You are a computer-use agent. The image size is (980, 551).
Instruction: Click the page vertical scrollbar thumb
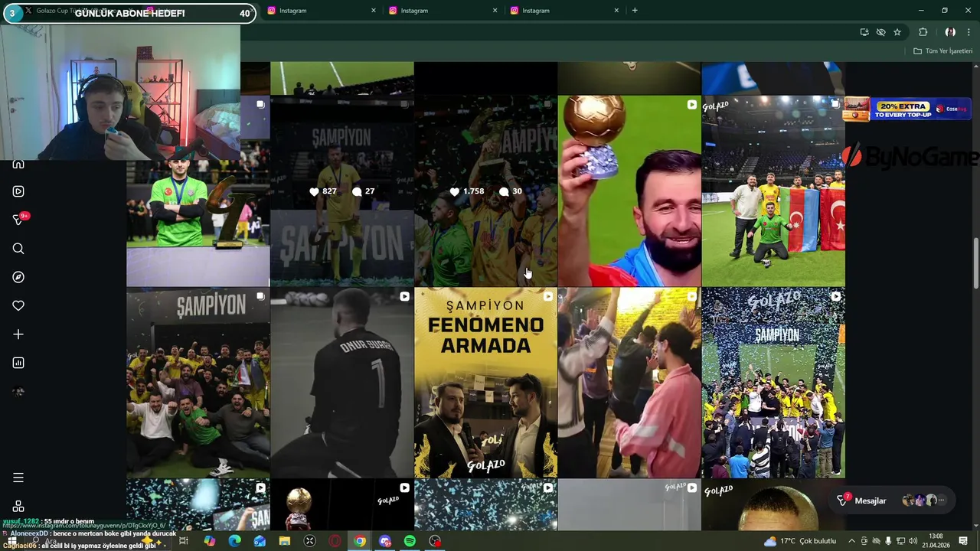975,263
